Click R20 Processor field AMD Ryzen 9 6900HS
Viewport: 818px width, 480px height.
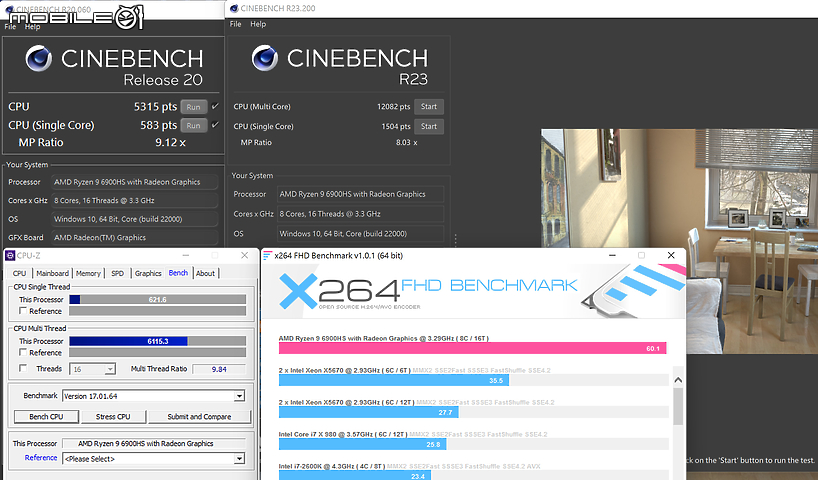135,182
